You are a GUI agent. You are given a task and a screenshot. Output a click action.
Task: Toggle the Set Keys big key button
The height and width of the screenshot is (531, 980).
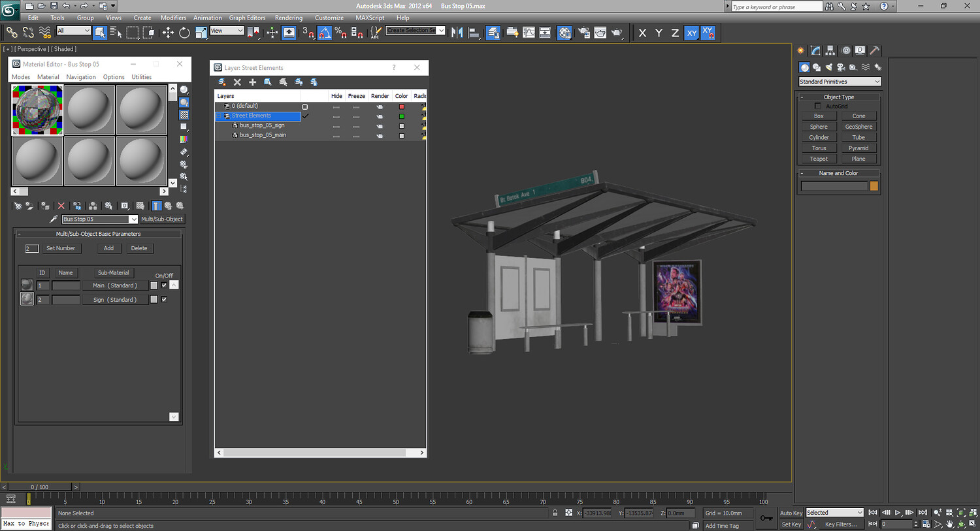(766, 518)
